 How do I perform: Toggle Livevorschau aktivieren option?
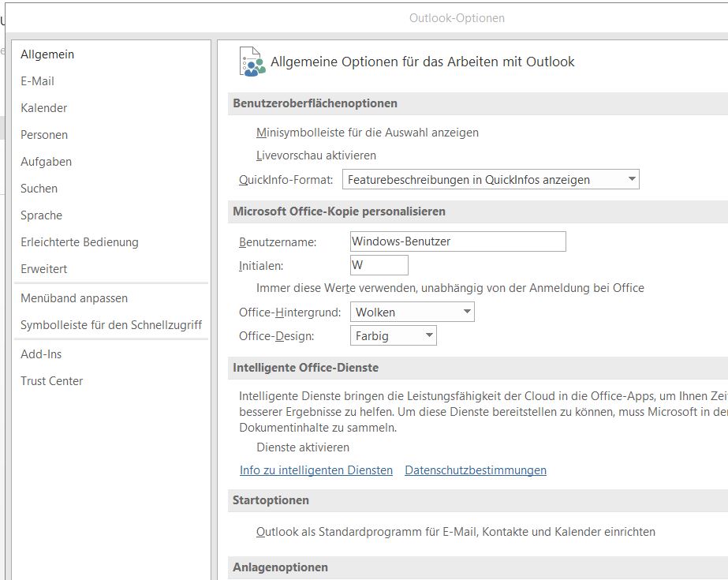click(316, 155)
